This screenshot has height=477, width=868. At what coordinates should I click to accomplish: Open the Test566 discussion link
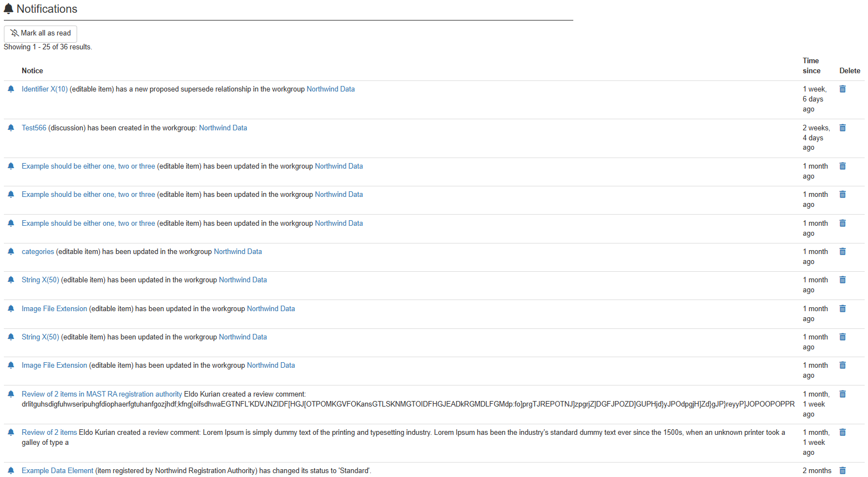(x=34, y=128)
